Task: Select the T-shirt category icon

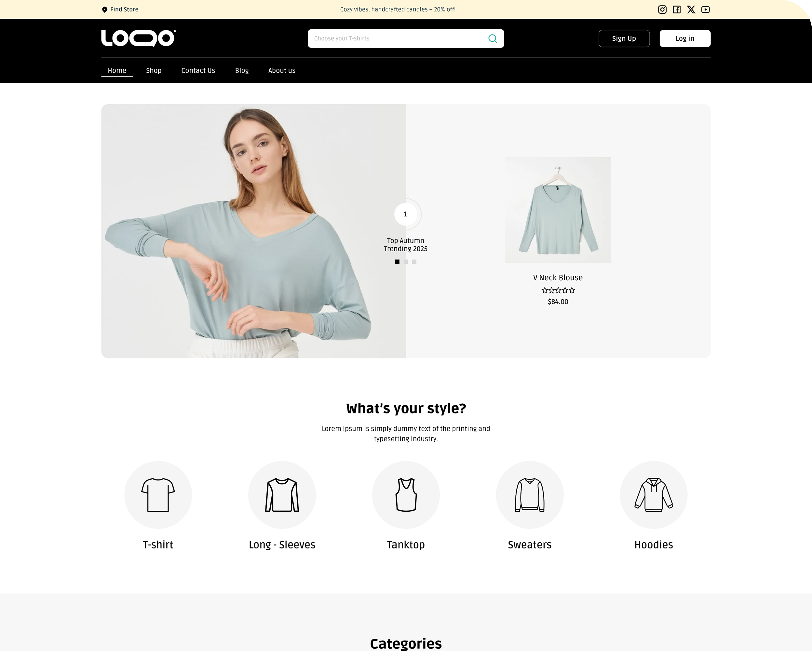Action: [158, 495]
